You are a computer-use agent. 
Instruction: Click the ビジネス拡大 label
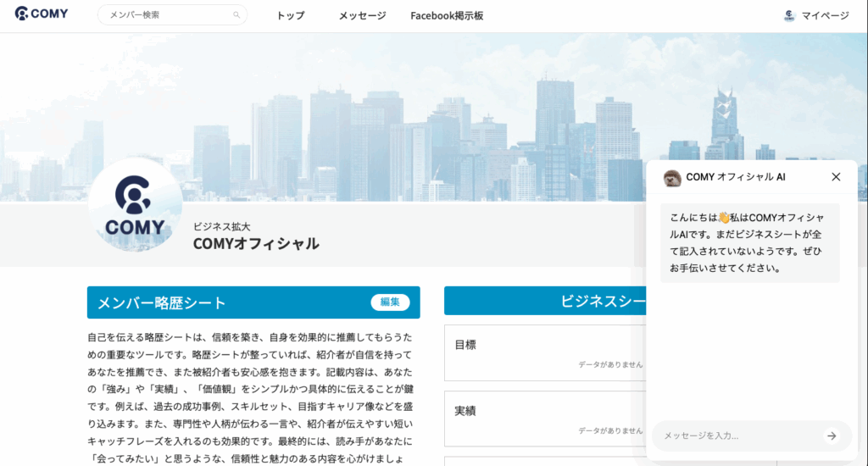(221, 226)
